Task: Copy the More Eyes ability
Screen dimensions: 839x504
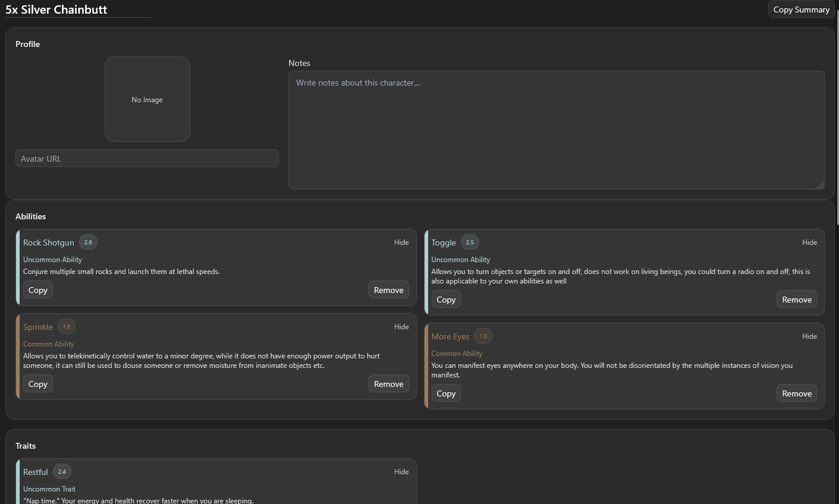Action: point(446,393)
